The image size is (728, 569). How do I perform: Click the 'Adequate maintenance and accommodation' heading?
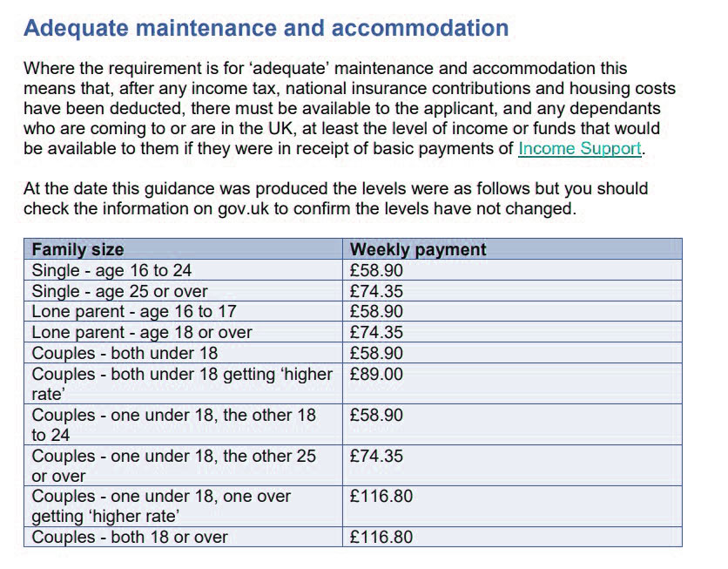point(266,27)
